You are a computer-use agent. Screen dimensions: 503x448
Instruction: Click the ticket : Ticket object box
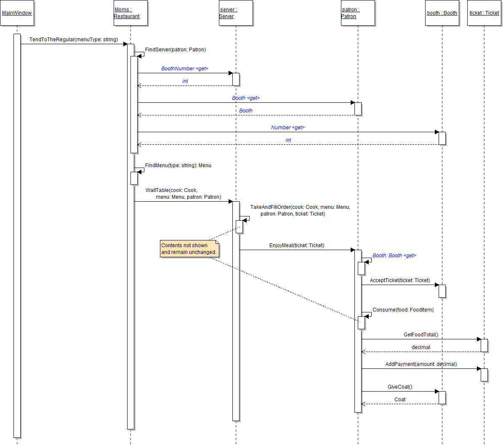coord(484,13)
